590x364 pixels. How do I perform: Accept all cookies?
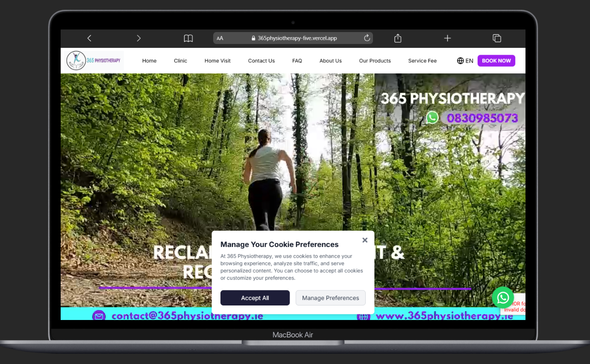click(255, 298)
